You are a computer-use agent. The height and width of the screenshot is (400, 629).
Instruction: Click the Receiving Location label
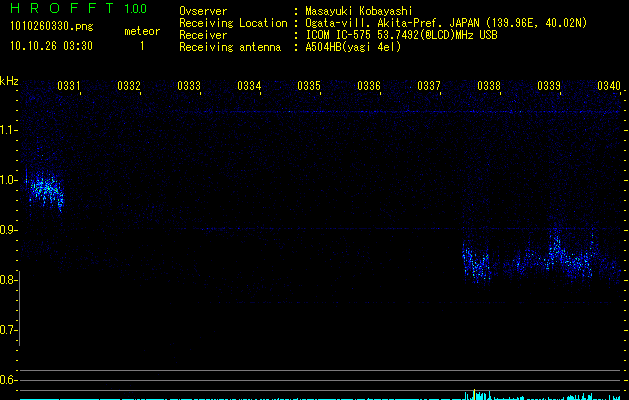pos(233,23)
